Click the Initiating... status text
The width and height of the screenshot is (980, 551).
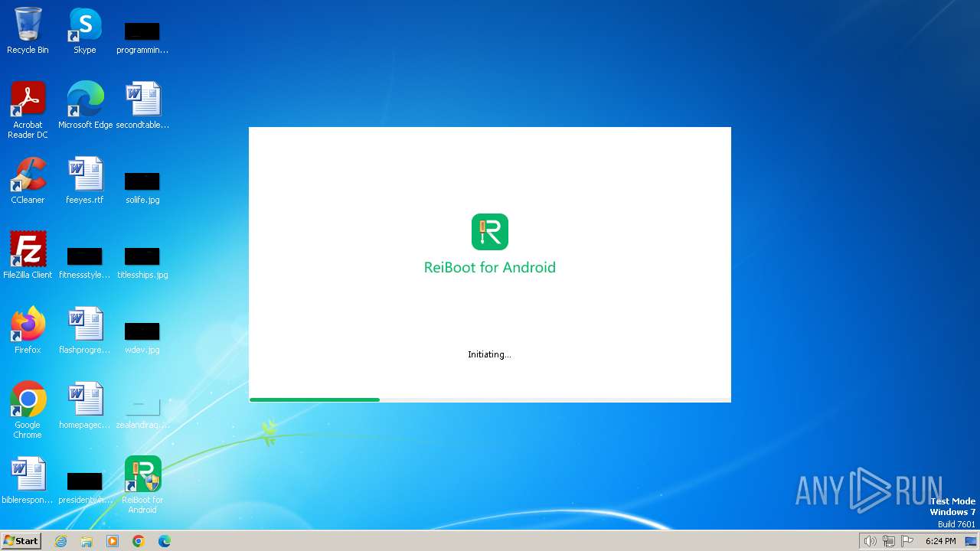point(489,354)
